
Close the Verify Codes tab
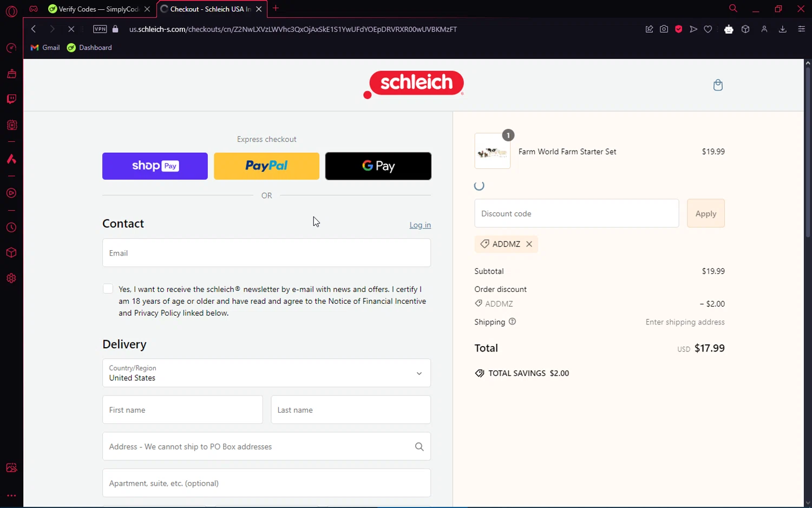click(147, 9)
